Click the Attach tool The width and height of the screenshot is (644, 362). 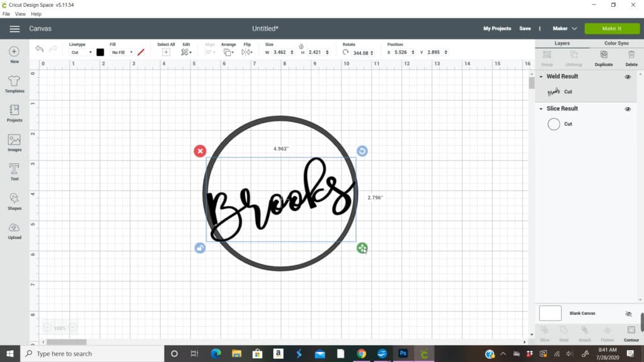tap(584, 334)
